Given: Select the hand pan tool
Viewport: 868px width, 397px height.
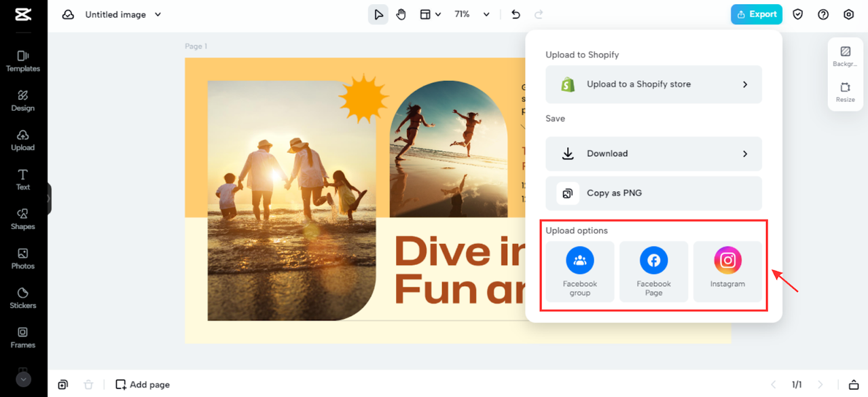Looking at the screenshot, I should [401, 14].
